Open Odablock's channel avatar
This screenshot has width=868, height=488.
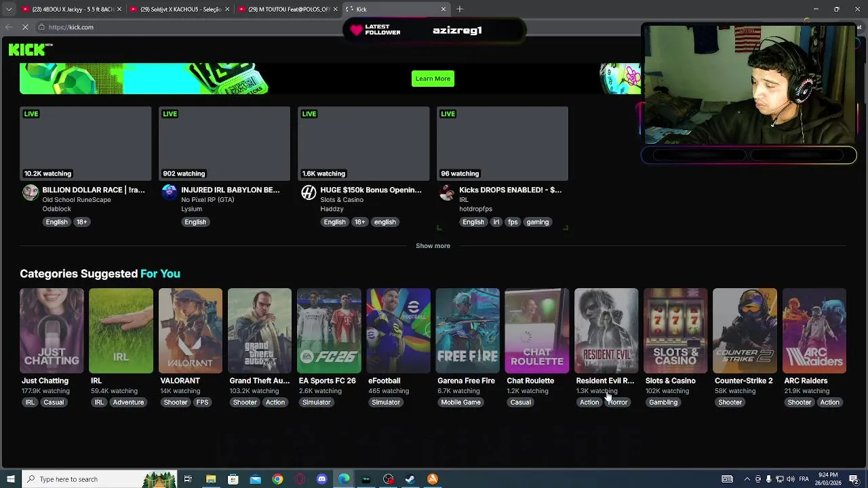(x=31, y=192)
